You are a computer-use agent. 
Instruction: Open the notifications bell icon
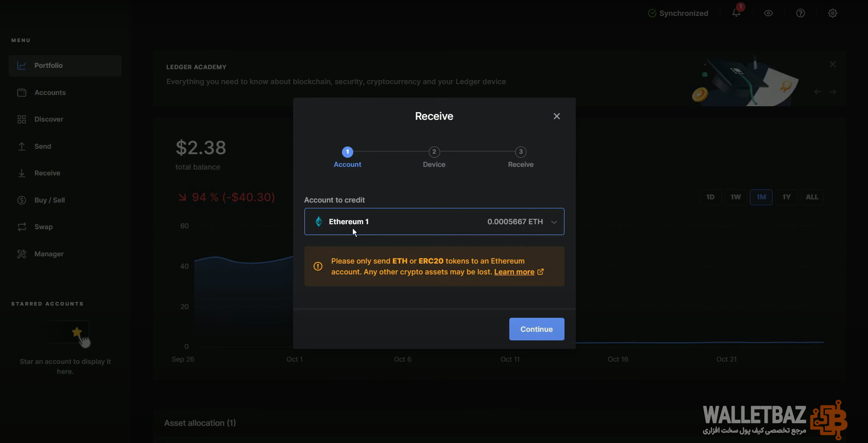(736, 13)
